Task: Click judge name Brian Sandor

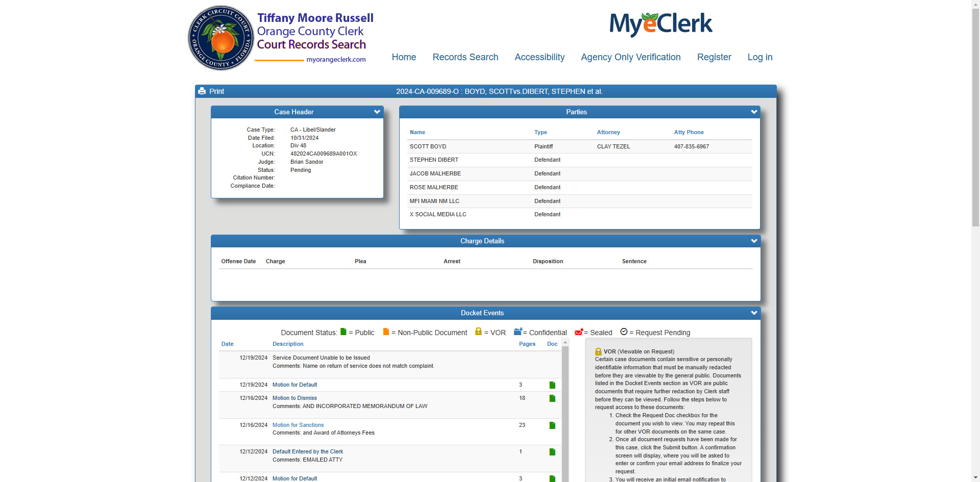Action: (307, 162)
